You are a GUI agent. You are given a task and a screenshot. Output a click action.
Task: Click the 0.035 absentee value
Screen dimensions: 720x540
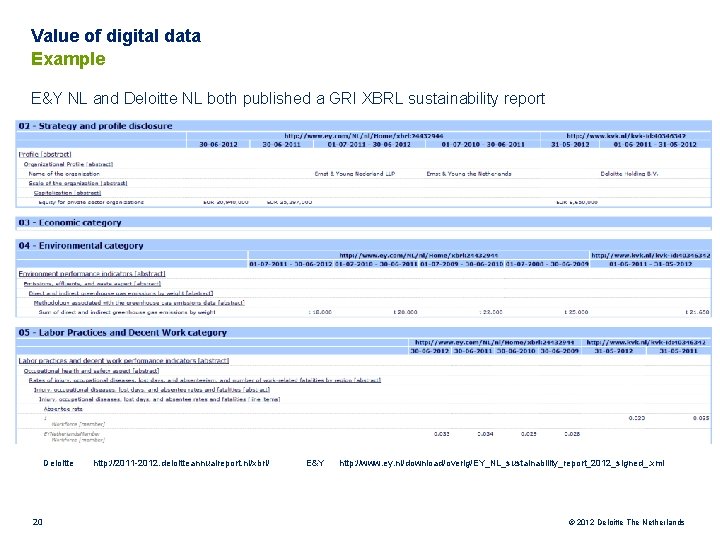[x=701, y=418]
